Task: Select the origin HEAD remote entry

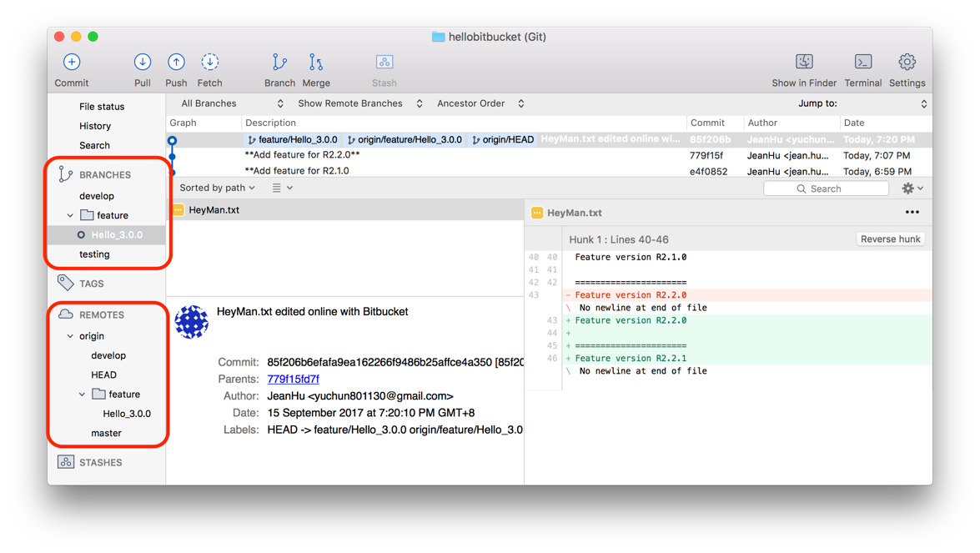Action: click(103, 375)
